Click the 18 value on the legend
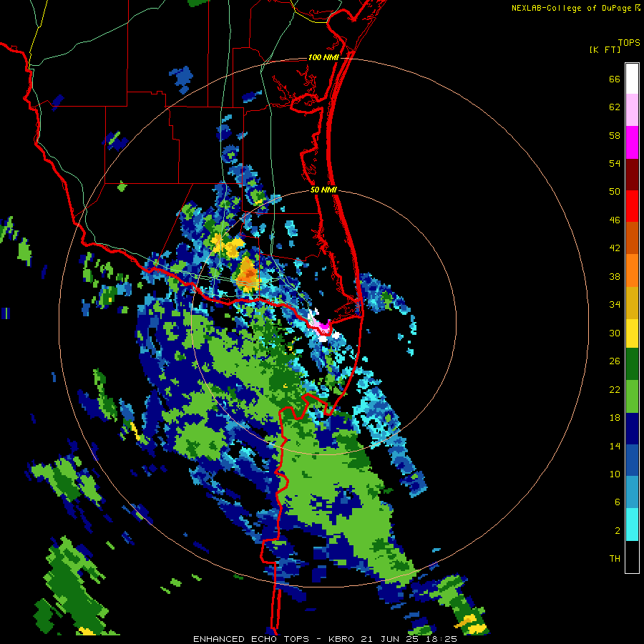 615,418
